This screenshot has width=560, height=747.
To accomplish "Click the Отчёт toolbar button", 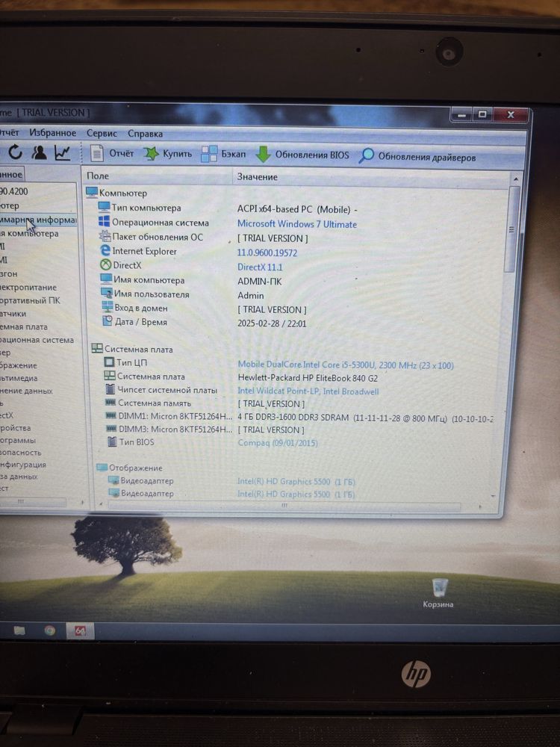I will [x=113, y=153].
